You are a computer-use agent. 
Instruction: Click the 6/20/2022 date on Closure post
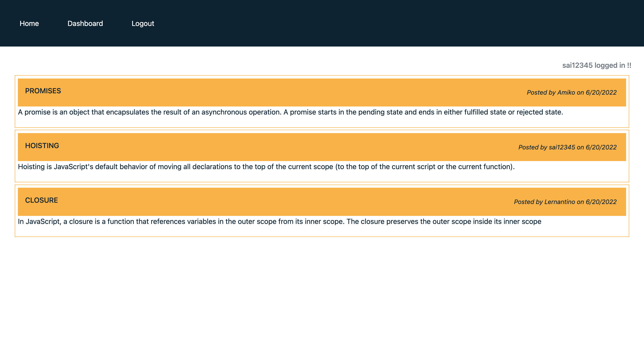point(601,202)
